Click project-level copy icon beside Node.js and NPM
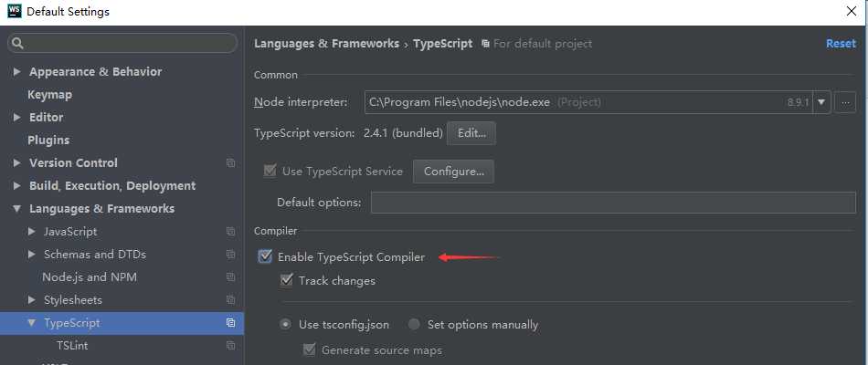Screen dimensions: 868x365 [x=231, y=277]
